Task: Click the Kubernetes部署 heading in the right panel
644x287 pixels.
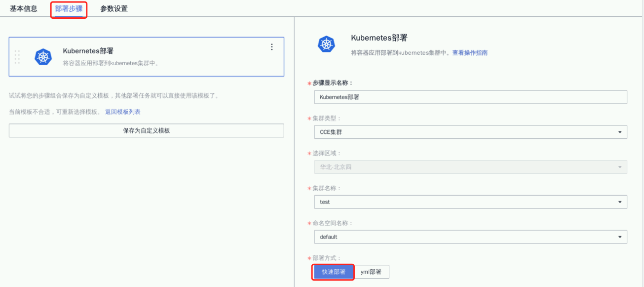Action: point(379,38)
